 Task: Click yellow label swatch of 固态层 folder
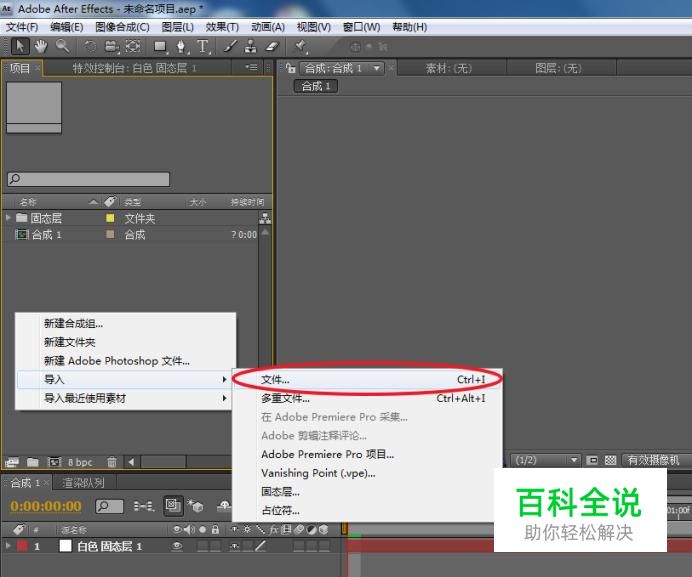tap(110, 218)
